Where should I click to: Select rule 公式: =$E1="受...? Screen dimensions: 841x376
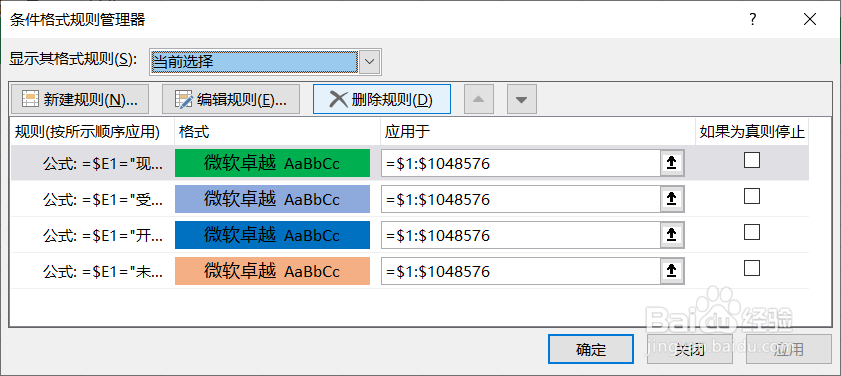tap(104, 200)
